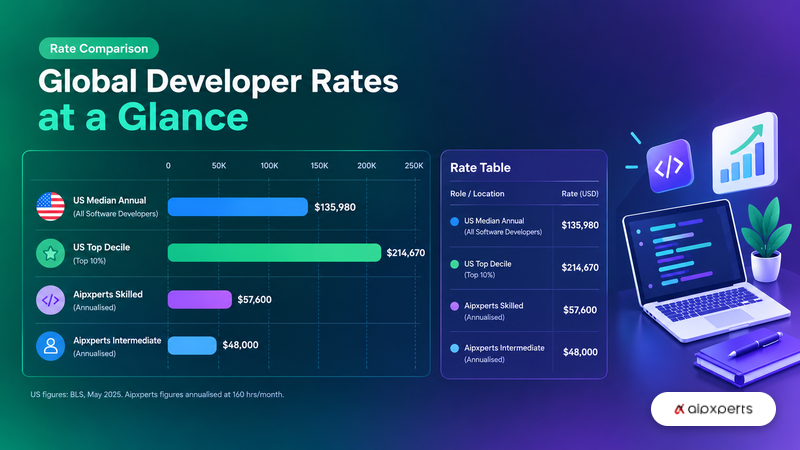This screenshot has height=450, width=800.
Task: Click US Top Decile row in Rate Table
Action: tap(524, 268)
